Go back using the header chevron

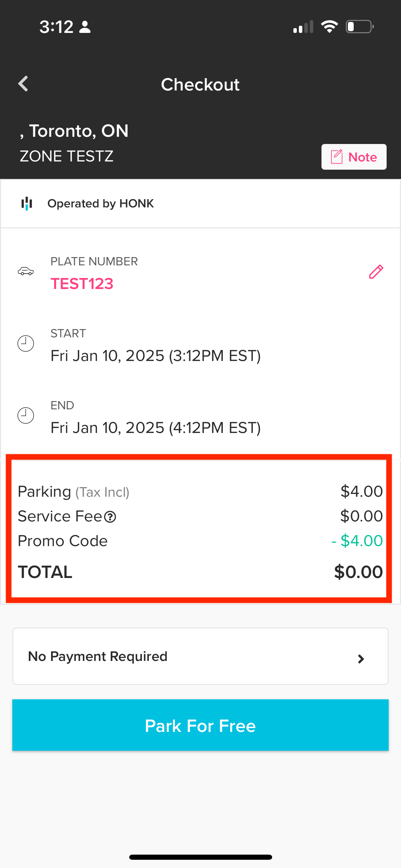(x=23, y=84)
